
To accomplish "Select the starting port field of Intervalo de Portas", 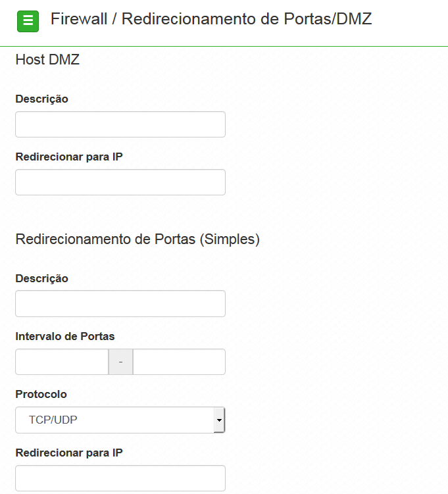I will point(62,362).
